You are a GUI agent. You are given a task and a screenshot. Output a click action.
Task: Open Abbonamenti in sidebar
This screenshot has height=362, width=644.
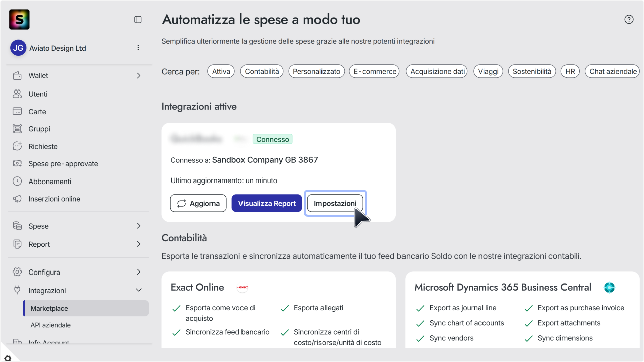pos(50,182)
